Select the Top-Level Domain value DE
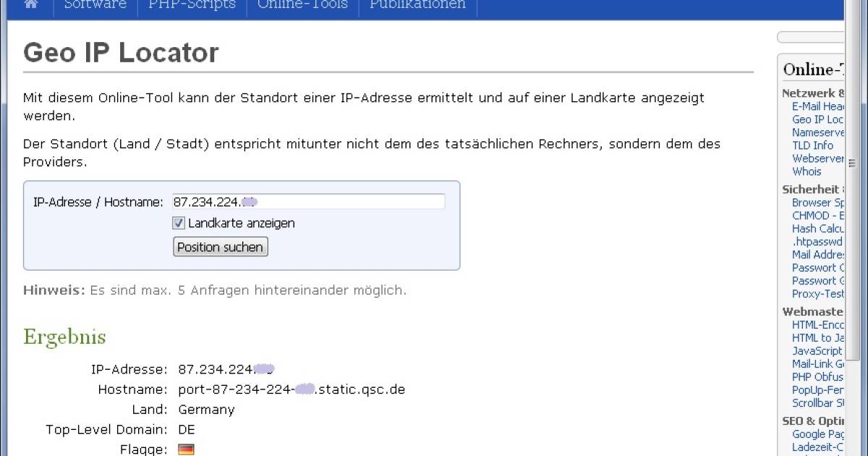The height and width of the screenshot is (456, 868). point(187,430)
